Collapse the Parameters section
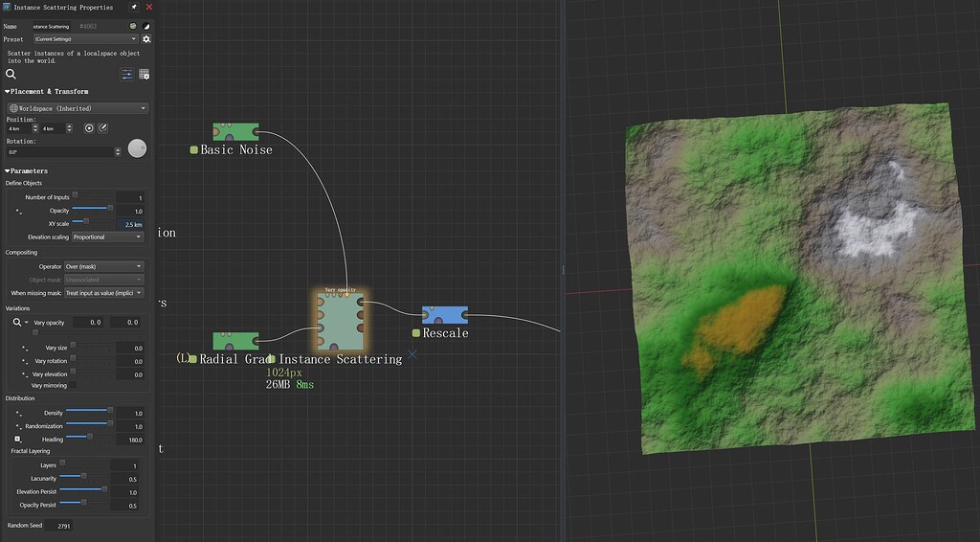980x542 pixels. click(8, 171)
